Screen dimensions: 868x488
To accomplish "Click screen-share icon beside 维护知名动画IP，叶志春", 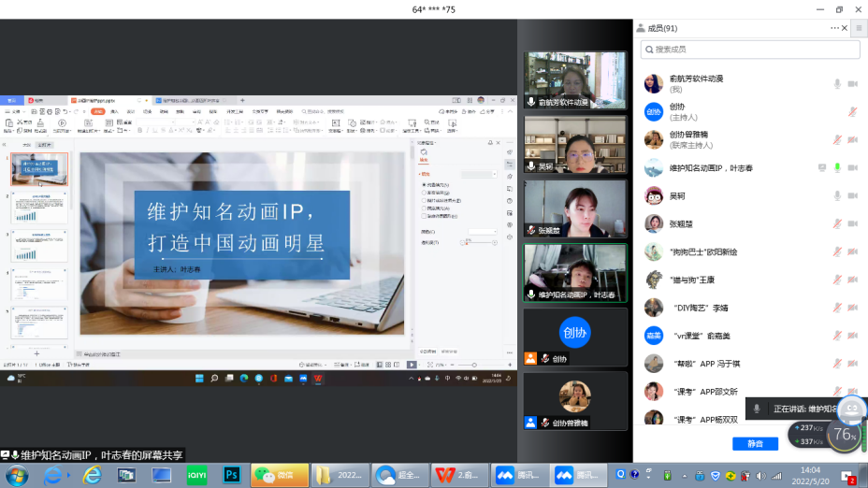I will [822, 168].
